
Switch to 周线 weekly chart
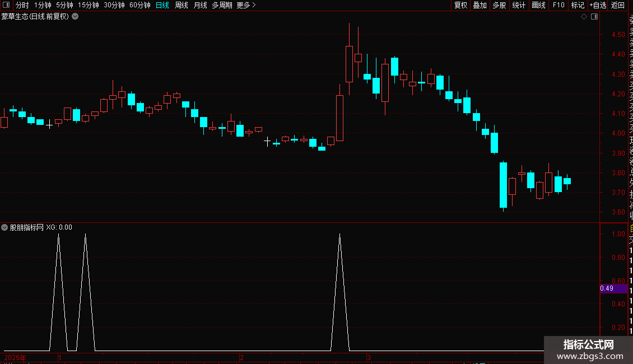(x=181, y=5)
